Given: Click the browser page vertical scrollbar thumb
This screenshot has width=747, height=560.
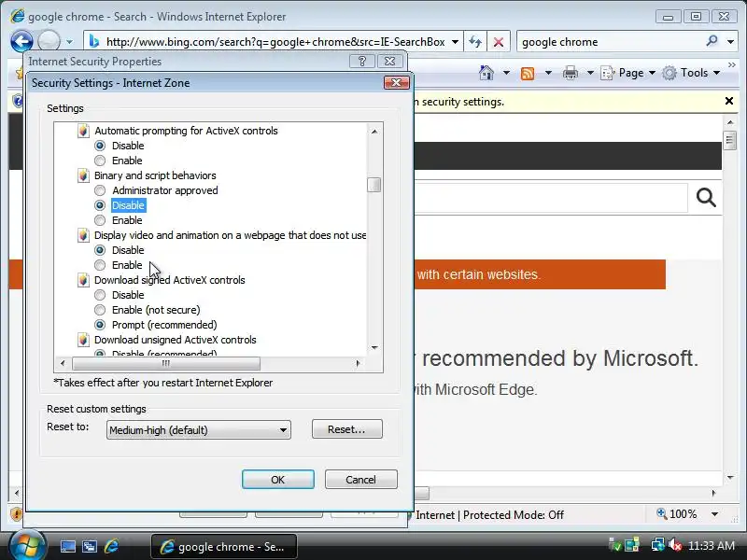Looking at the screenshot, I should point(729,140).
